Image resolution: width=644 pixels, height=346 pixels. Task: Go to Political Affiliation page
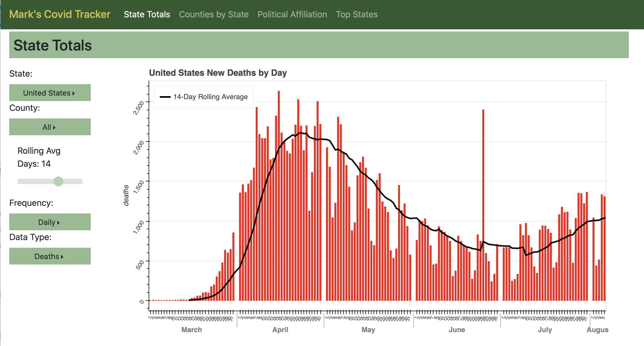pos(292,14)
